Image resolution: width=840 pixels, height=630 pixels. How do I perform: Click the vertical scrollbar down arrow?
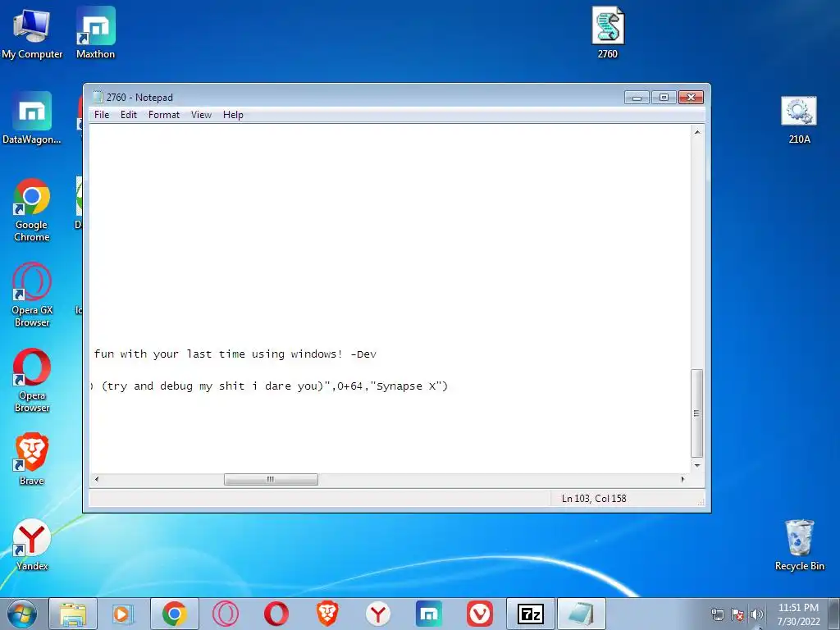697,466
